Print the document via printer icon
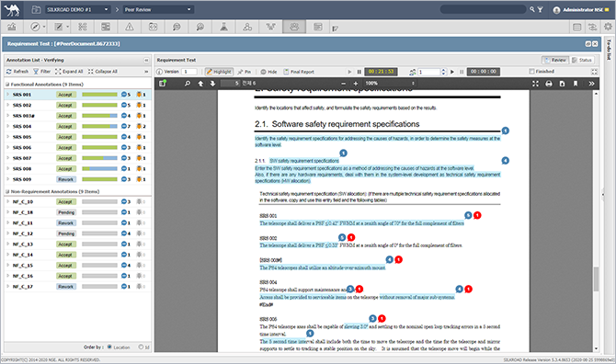 (x=549, y=84)
